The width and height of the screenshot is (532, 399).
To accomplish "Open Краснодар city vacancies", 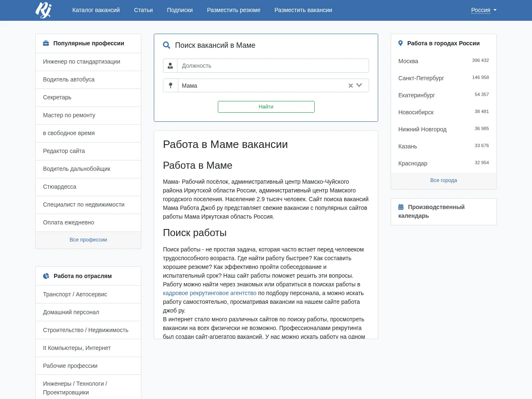I will 443,163.
